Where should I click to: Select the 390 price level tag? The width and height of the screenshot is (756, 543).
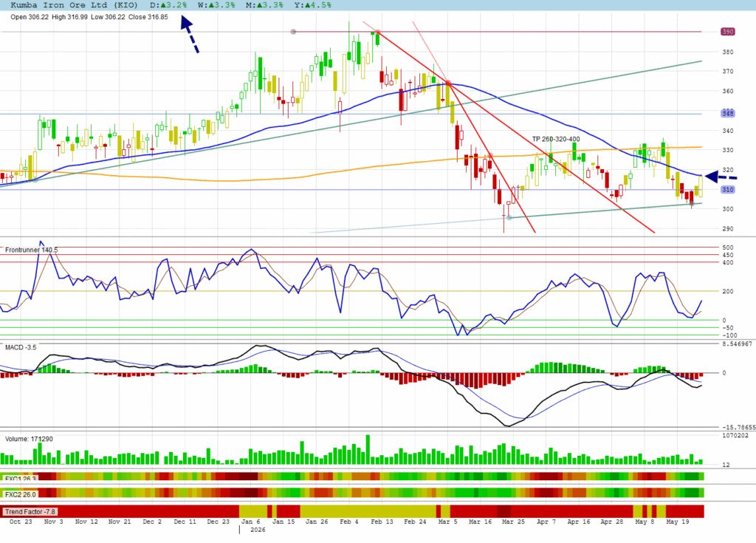tap(727, 32)
